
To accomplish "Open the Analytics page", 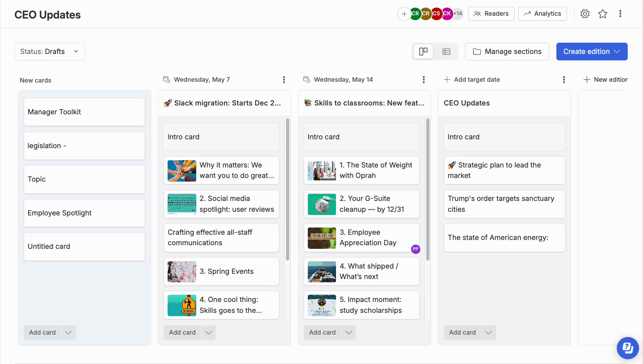I will (542, 14).
